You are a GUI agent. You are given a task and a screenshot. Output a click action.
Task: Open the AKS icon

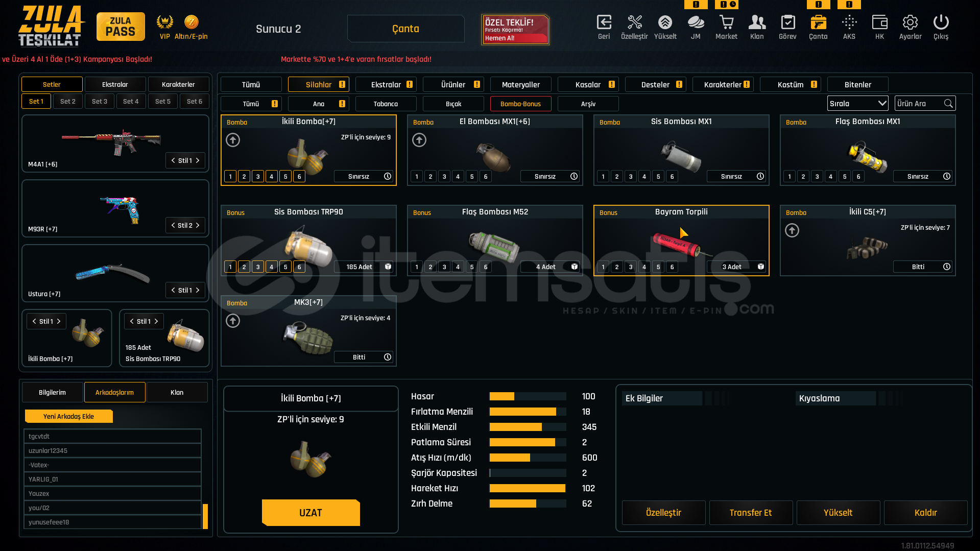[849, 22]
